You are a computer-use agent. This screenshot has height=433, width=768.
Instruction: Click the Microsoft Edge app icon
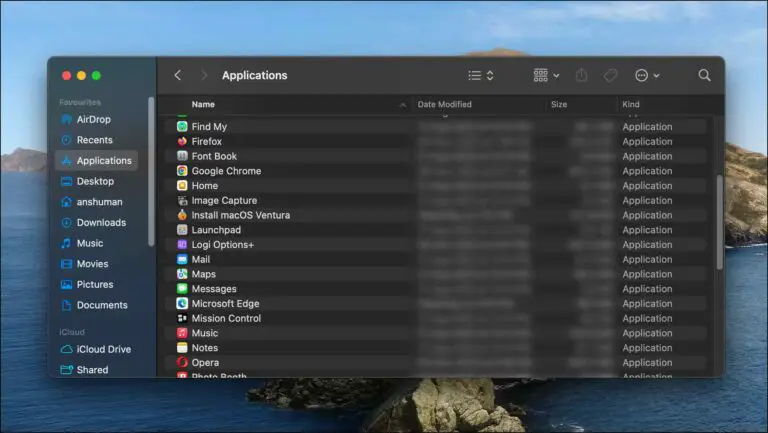click(x=182, y=304)
